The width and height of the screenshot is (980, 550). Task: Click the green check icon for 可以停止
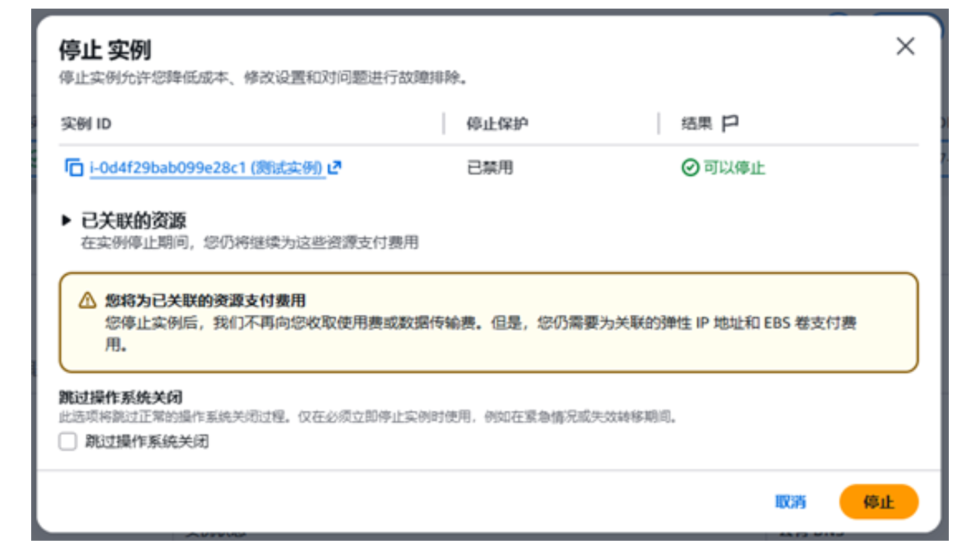pos(690,168)
